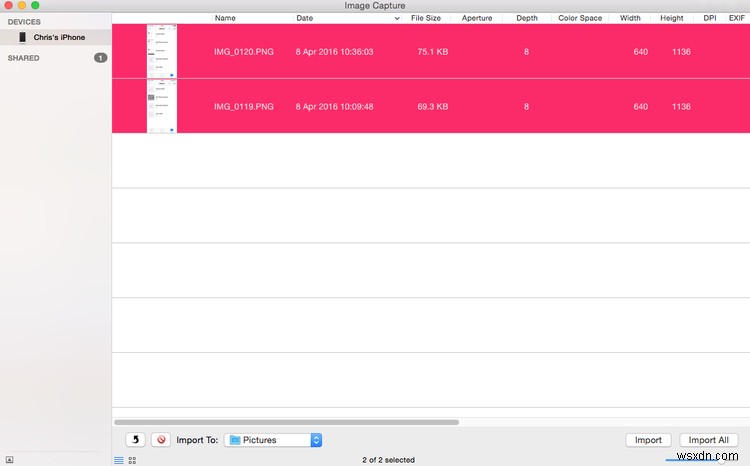Click the thumbnail size slider

[x=720, y=460]
